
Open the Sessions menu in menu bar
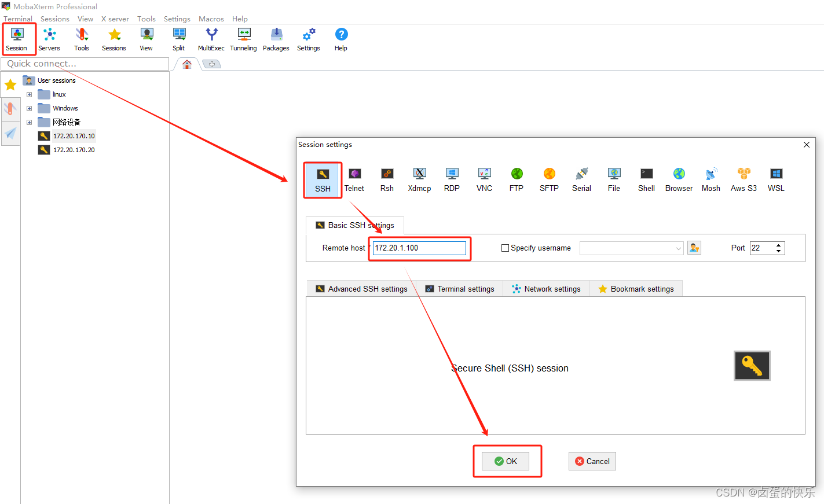pos(55,19)
